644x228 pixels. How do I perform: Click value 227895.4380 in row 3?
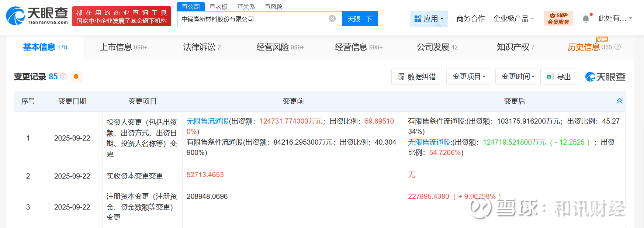point(429,197)
